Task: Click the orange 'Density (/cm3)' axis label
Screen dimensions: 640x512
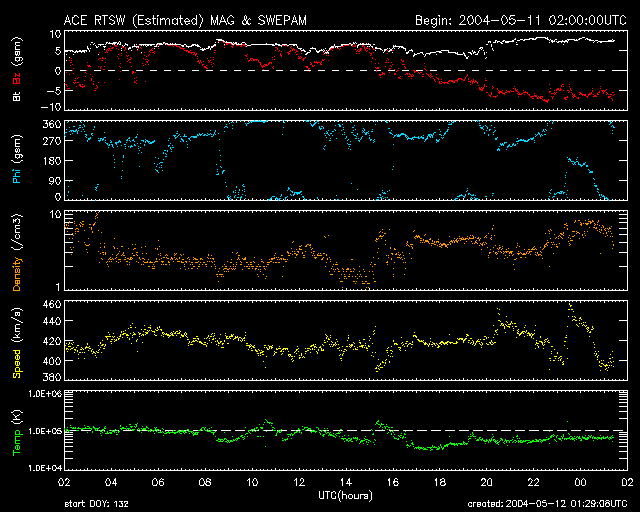Action: tap(17, 252)
